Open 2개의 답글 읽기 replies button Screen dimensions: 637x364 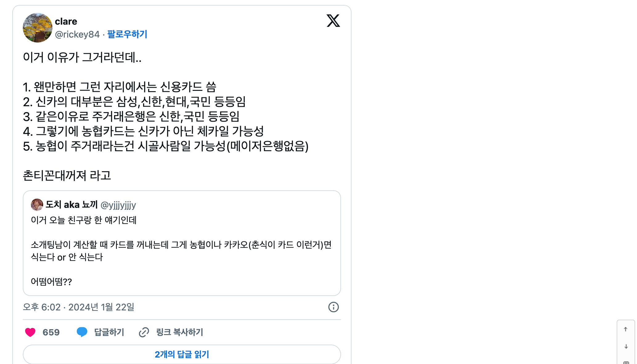click(182, 354)
